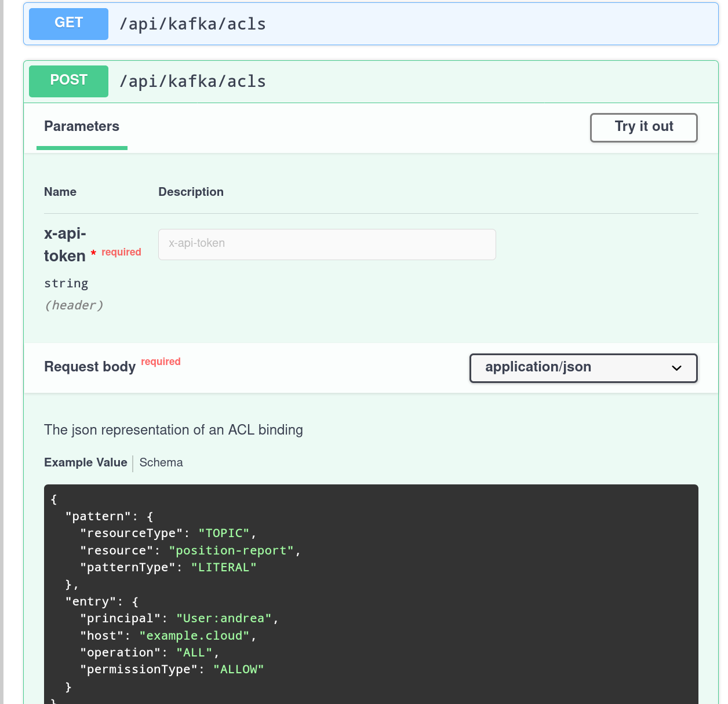Screen dimensions: 728x704
Task: Select the Parameters tab
Action: (82, 126)
